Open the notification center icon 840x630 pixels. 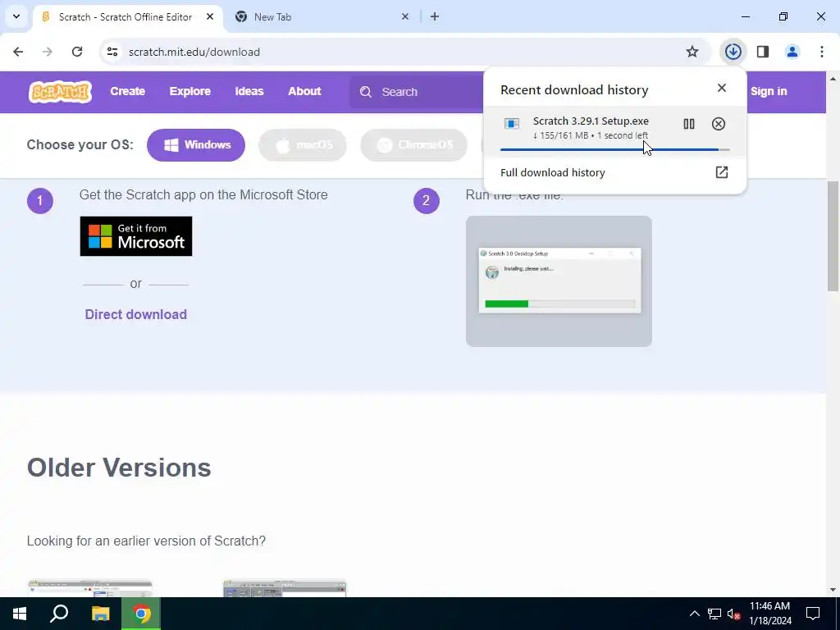pyautogui.click(x=813, y=614)
